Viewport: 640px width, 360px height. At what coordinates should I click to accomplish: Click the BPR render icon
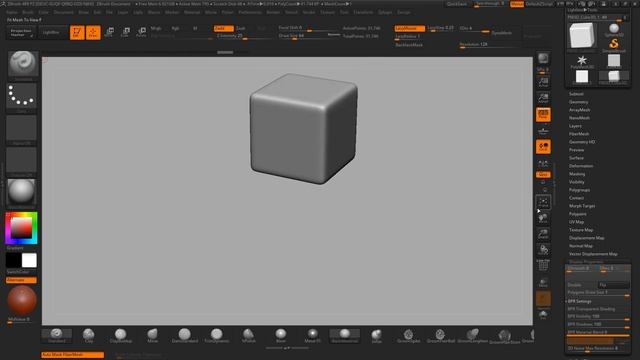[543, 59]
